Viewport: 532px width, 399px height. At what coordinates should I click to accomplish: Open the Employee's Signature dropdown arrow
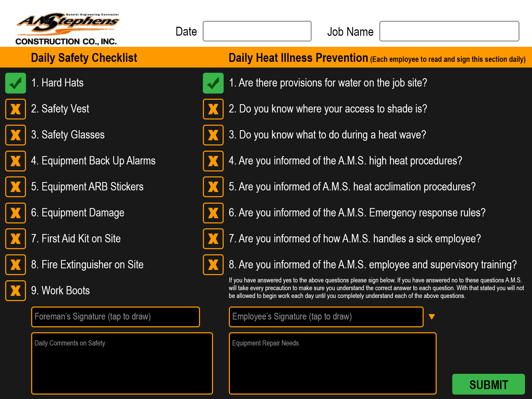point(432,316)
